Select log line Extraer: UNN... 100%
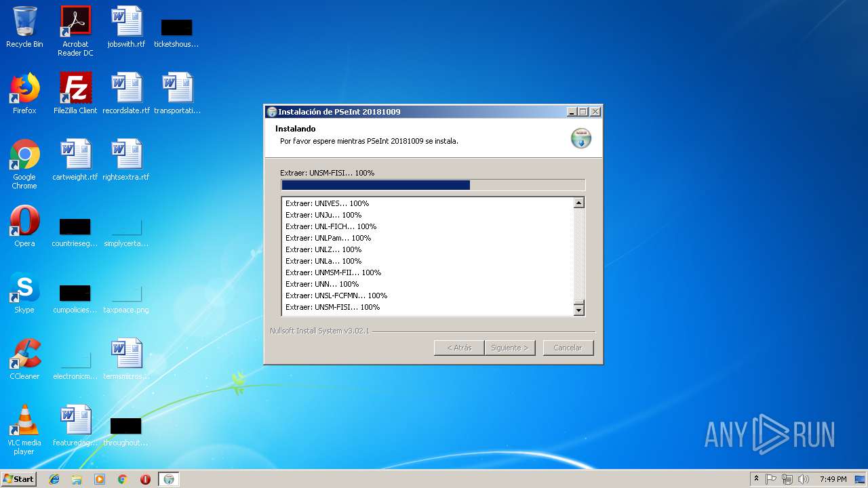The width and height of the screenshot is (868, 488). tap(322, 284)
